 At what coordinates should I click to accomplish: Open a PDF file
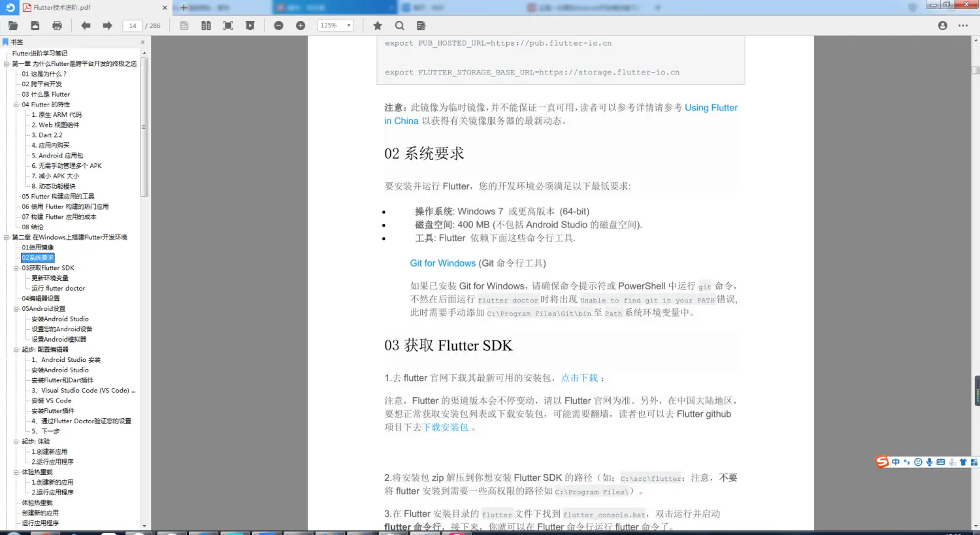tap(12, 25)
